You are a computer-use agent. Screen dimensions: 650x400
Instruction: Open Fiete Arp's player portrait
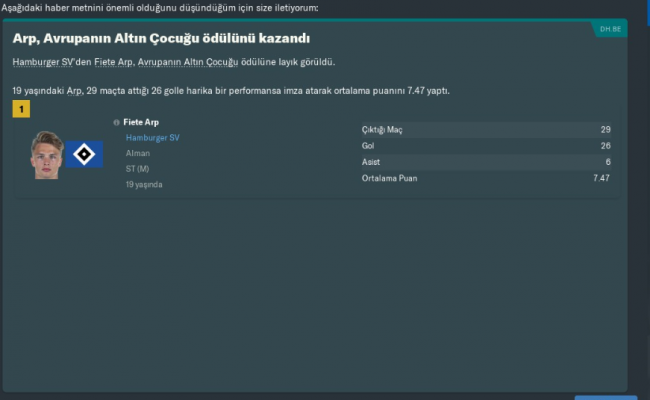click(x=47, y=154)
